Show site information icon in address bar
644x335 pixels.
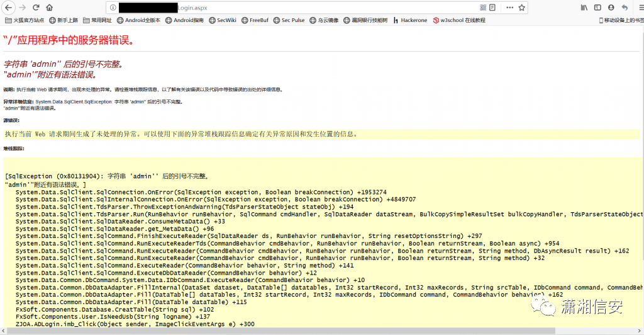tap(113, 8)
